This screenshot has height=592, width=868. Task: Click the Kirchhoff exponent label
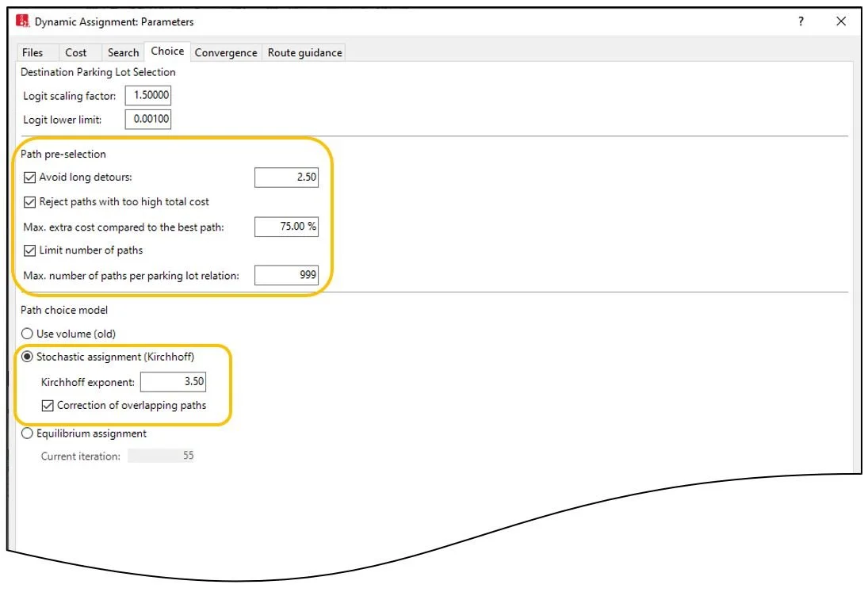(x=87, y=382)
